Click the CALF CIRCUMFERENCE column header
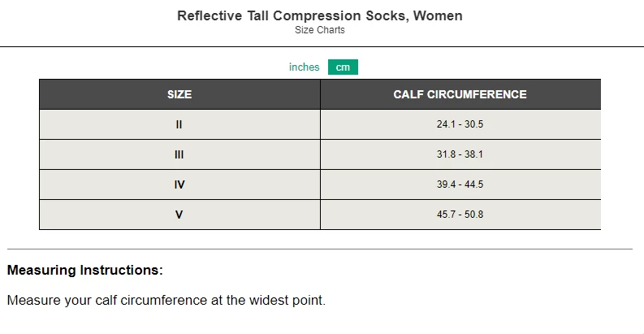 pos(460,94)
